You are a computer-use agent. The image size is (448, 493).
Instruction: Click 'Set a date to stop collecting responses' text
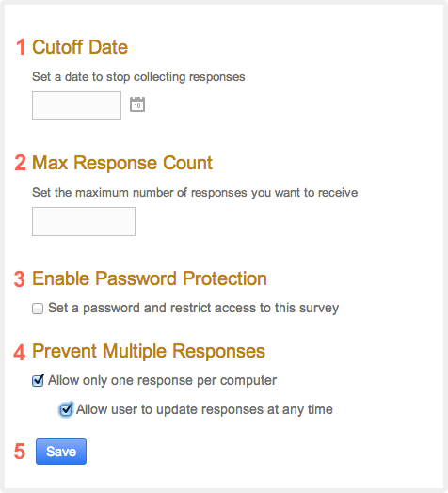[x=138, y=77]
